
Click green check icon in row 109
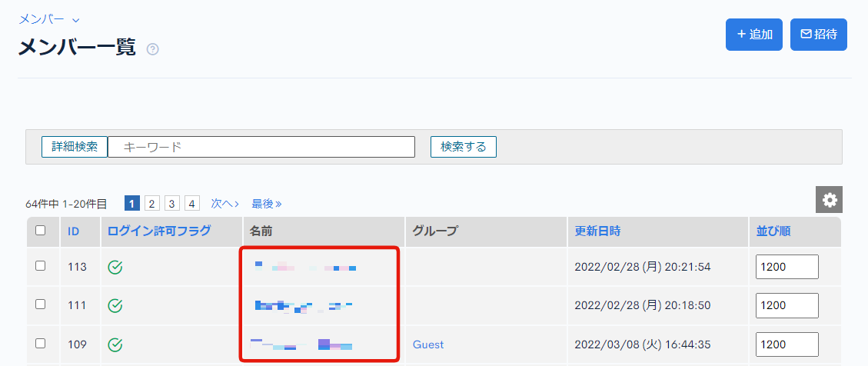115,345
